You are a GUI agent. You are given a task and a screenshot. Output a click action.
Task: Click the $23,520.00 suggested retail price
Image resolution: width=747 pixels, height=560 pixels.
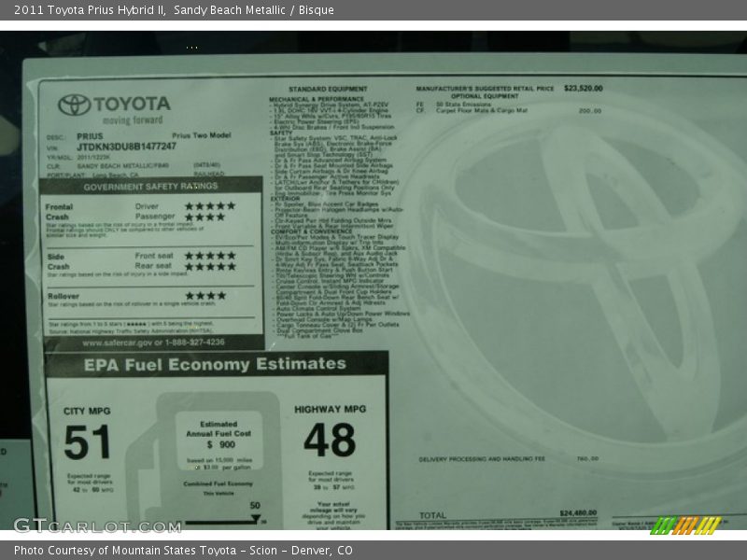click(x=583, y=89)
